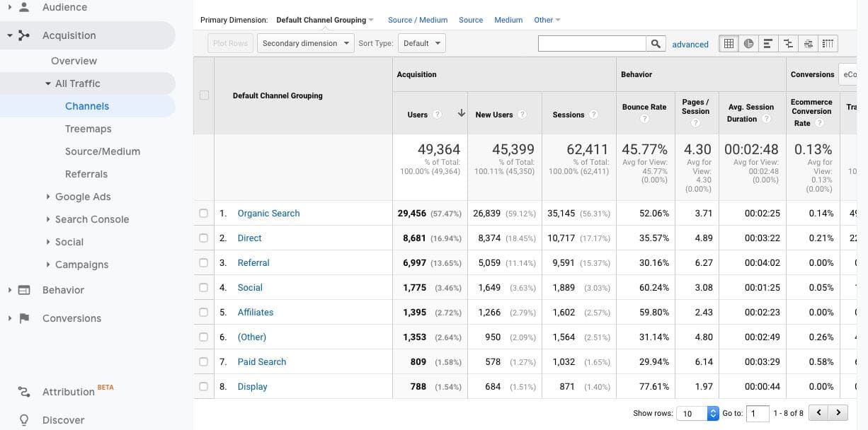Click the advanced filter link
The image size is (868, 430).
click(690, 44)
